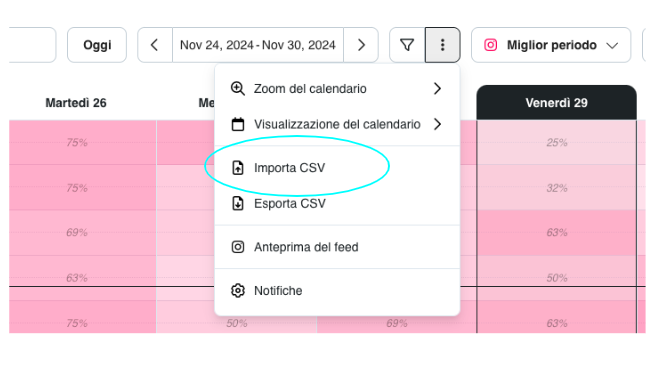This screenshot has width=672, height=372.
Task: Advance to next week with right arrow
Action: [x=361, y=45]
